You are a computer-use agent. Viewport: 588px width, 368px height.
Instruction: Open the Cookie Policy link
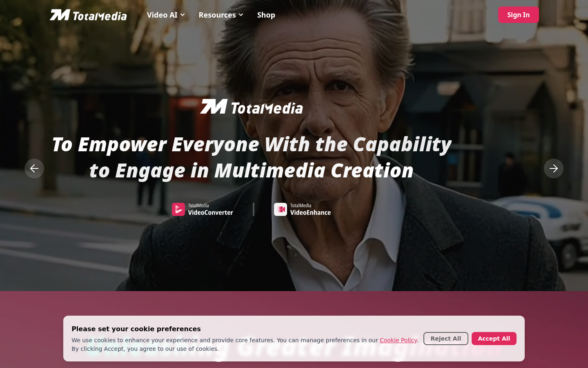point(398,340)
